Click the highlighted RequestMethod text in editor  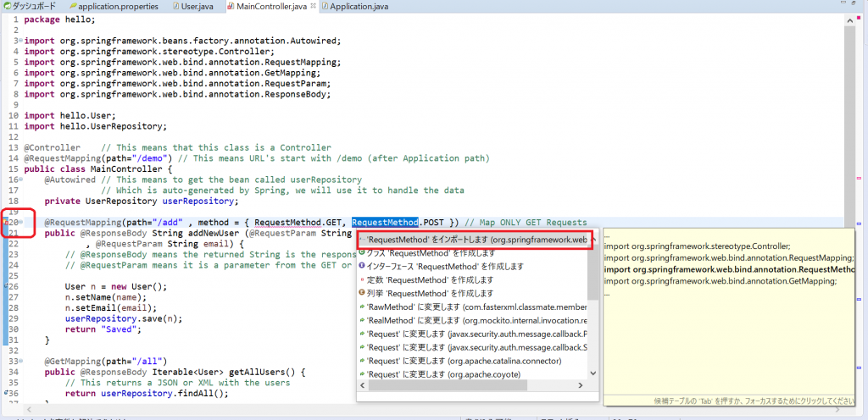point(386,222)
